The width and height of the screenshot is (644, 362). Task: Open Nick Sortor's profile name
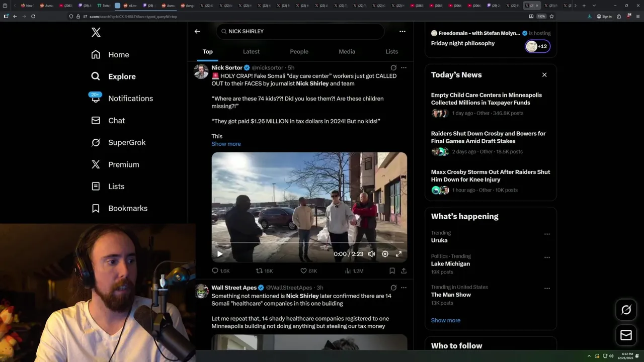pyautogui.click(x=227, y=67)
